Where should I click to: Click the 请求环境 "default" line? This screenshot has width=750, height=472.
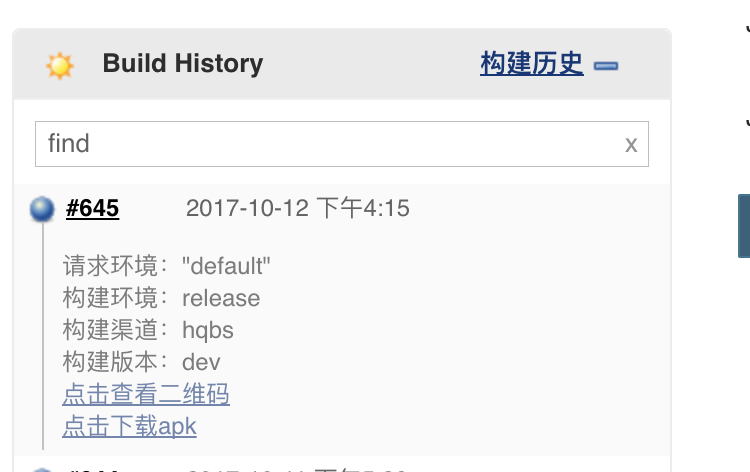[x=166, y=266]
